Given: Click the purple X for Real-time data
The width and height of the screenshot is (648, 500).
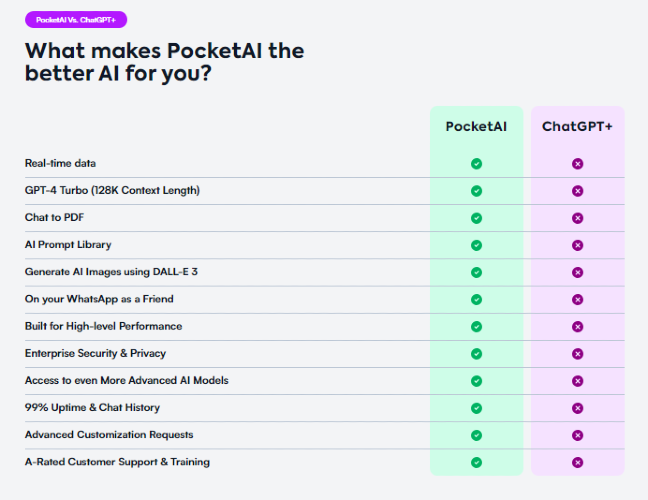Looking at the screenshot, I should [577, 164].
